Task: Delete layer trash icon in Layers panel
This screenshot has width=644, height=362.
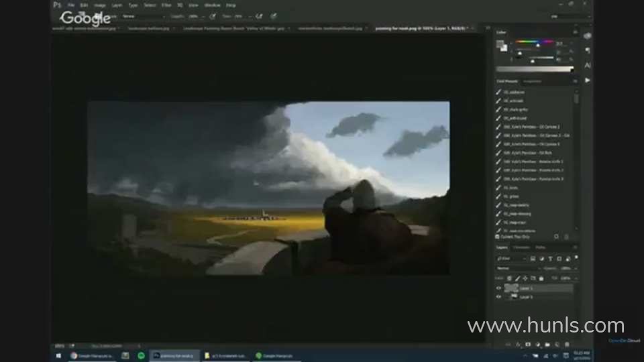Action: [567, 345]
